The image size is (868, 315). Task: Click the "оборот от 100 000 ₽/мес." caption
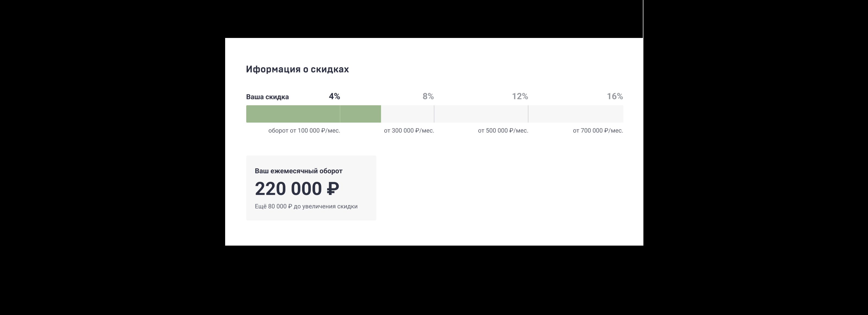pos(304,131)
